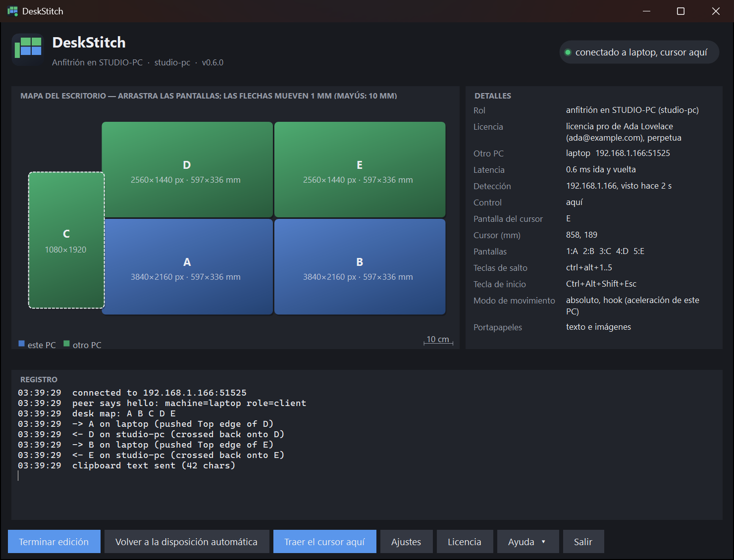
Task: Click the log line 'connected to 192.168.1.166:51525'
Action: click(132, 393)
